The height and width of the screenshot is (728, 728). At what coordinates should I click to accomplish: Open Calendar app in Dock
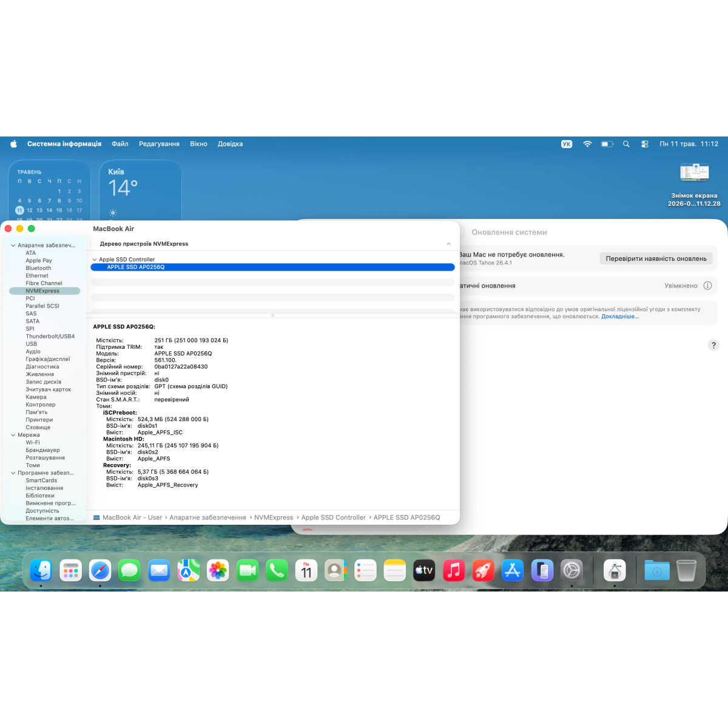click(306, 570)
